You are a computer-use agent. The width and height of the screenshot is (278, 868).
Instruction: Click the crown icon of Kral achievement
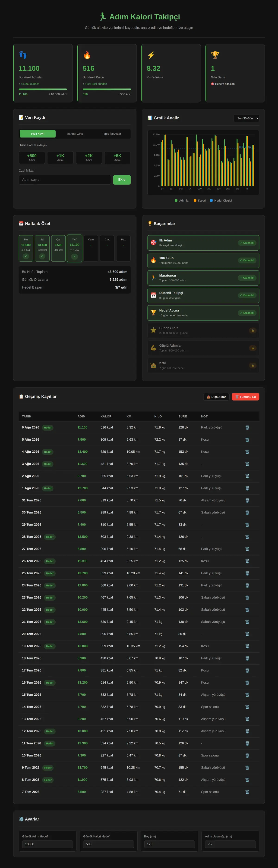(154, 365)
